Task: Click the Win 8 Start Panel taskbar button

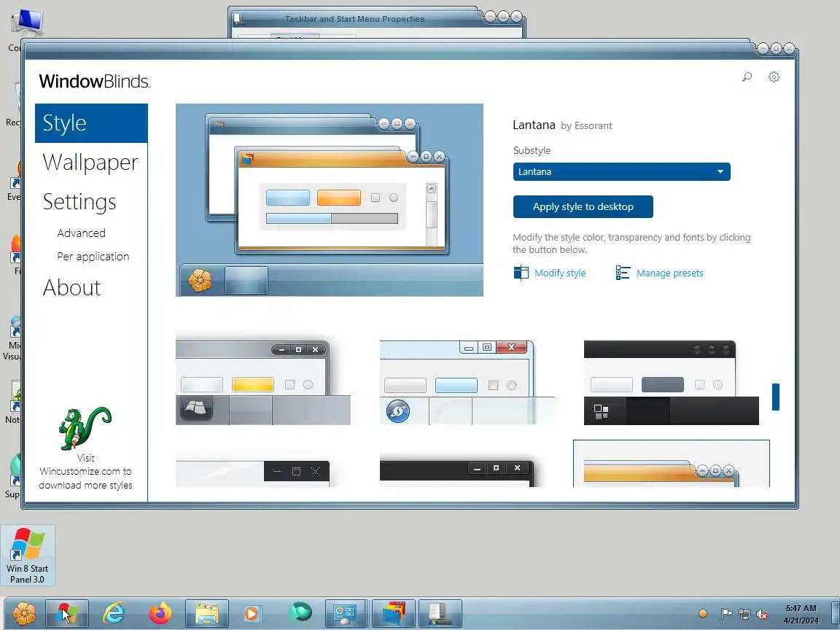Action: 66,614
